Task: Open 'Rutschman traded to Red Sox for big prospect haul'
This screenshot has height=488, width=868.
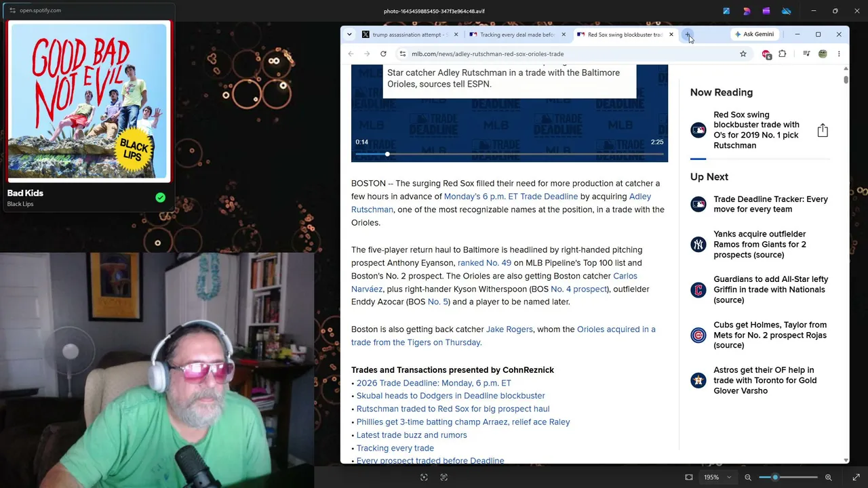Action: (x=453, y=409)
